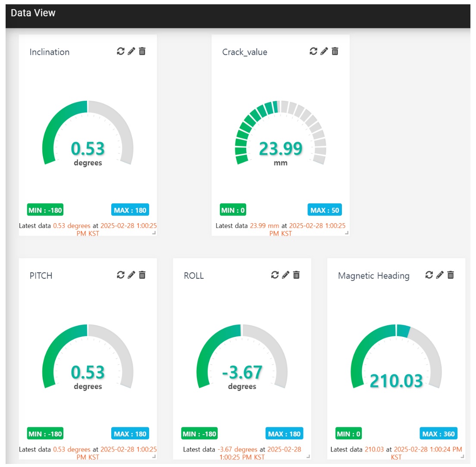Click the ROLL latest data timestamp text
476x467 pixels.
coord(242,453)
